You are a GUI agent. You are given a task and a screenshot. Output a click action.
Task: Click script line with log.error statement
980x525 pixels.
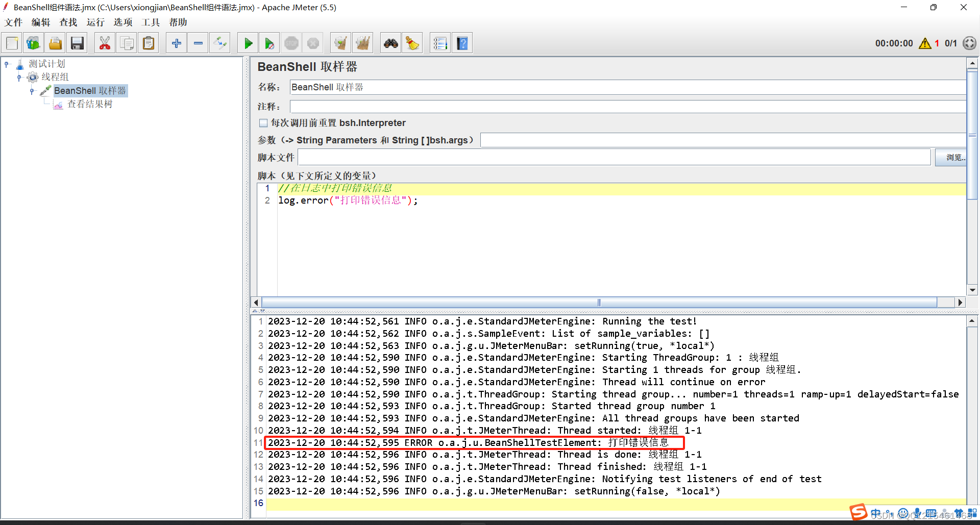pyautogui.click(x=348, y=201)
